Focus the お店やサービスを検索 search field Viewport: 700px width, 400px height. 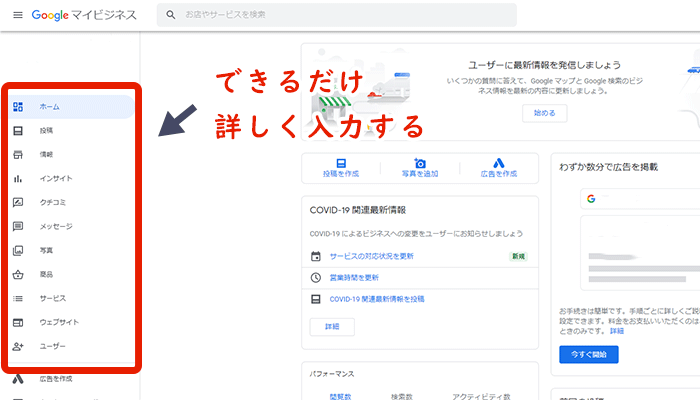click(337, 15)
